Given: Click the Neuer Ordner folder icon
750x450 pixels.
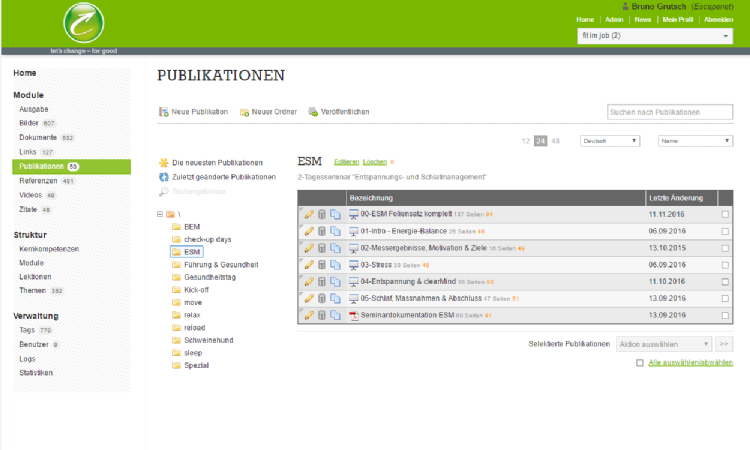Looking at the screenshot, I should tap(244, 112).
